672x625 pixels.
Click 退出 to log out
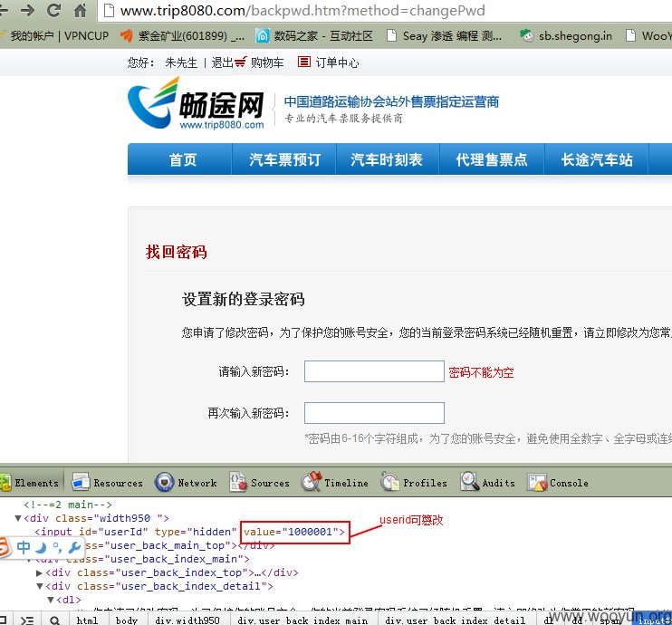[x=222, y=62]
